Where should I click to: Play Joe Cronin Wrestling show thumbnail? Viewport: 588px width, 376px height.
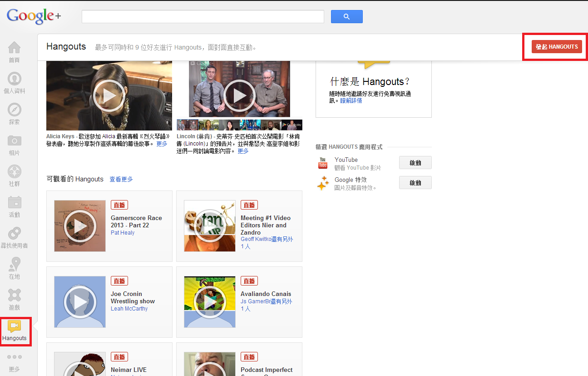tap(80, 302)
